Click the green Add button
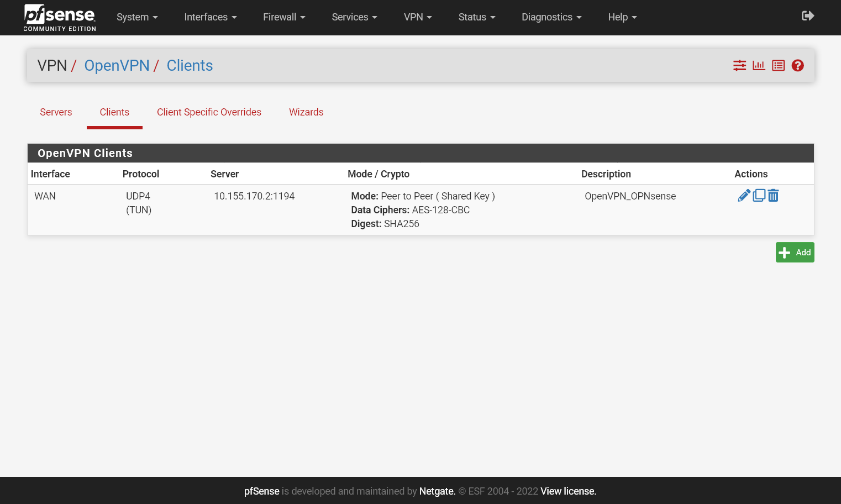This screenshot has height=504, width=841. pyautogui.click(x=795, y=252)
